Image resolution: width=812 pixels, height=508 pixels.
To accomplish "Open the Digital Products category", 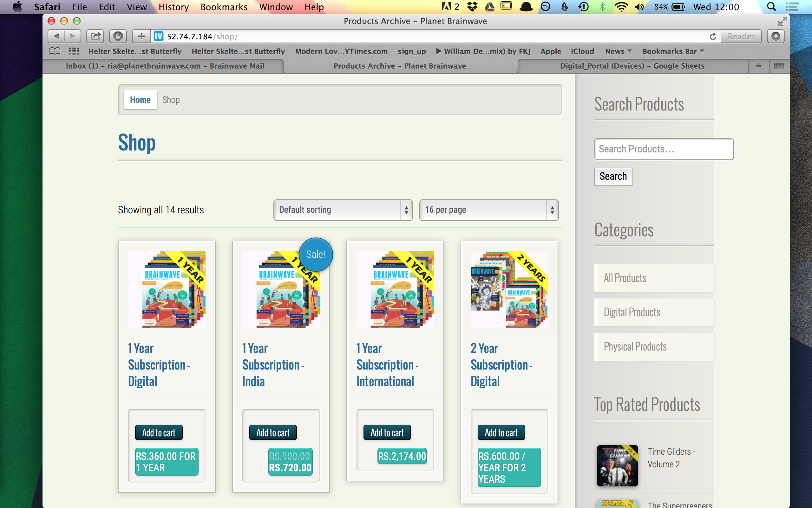I will 654,312.
